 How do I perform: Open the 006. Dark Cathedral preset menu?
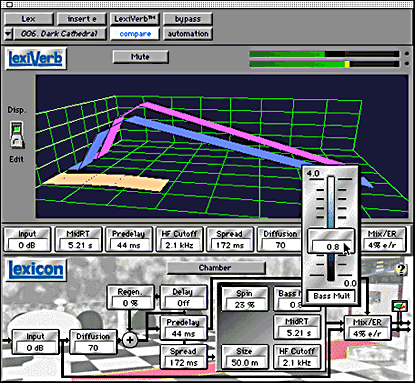[60, 34]
